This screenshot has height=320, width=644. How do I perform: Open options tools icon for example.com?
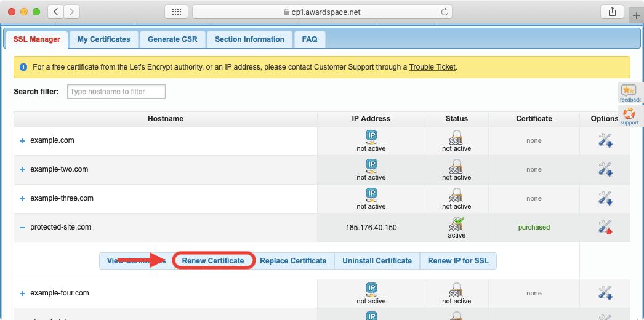605,140
